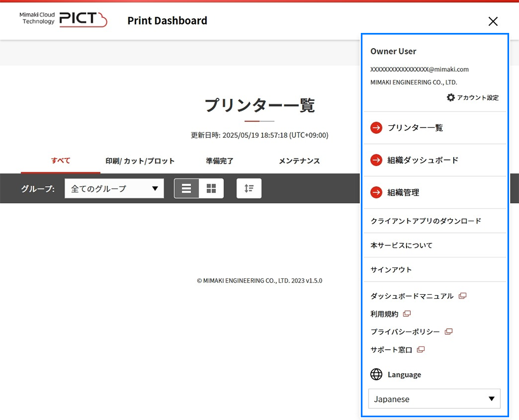Click the red arrow icon beside 組織ダッシュボード
519x420 pixels.
click(376, 160)
